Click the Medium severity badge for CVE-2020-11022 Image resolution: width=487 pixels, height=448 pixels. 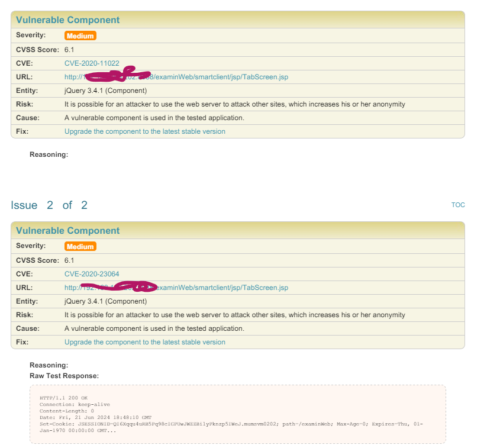tap(80, 36)
